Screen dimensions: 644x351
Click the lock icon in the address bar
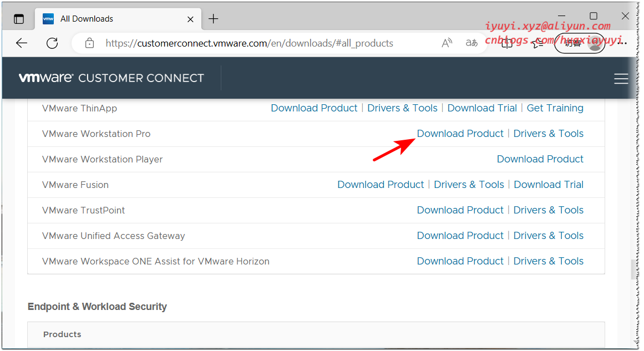(x=89, y=43)
